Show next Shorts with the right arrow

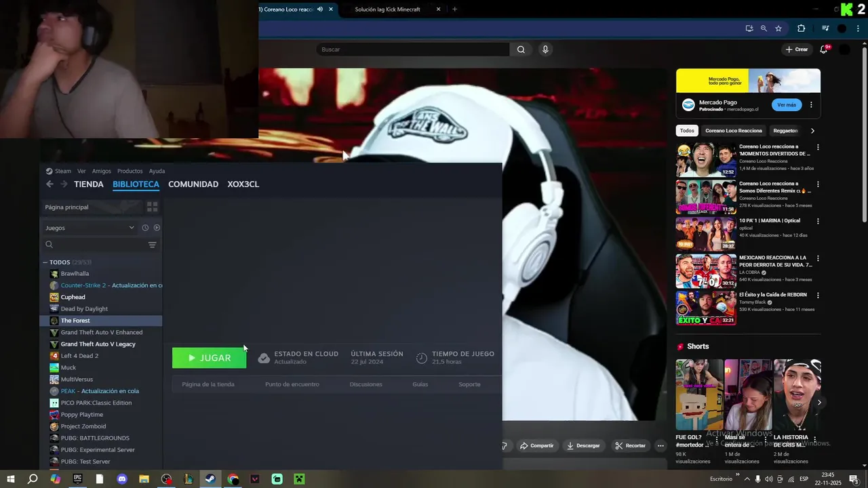819,403
